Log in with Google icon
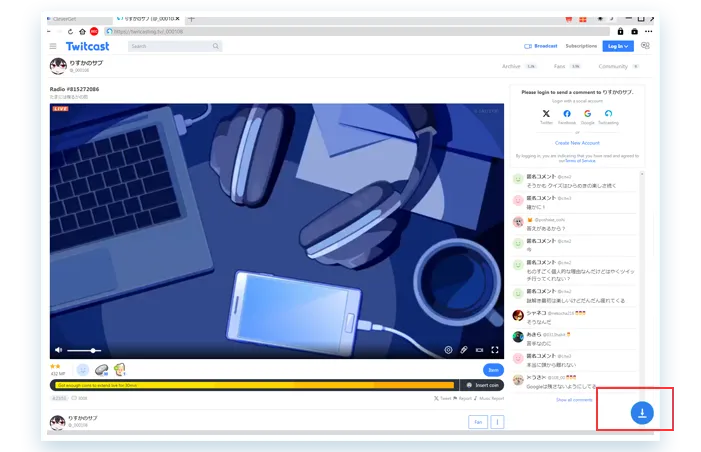 [587, 114]
